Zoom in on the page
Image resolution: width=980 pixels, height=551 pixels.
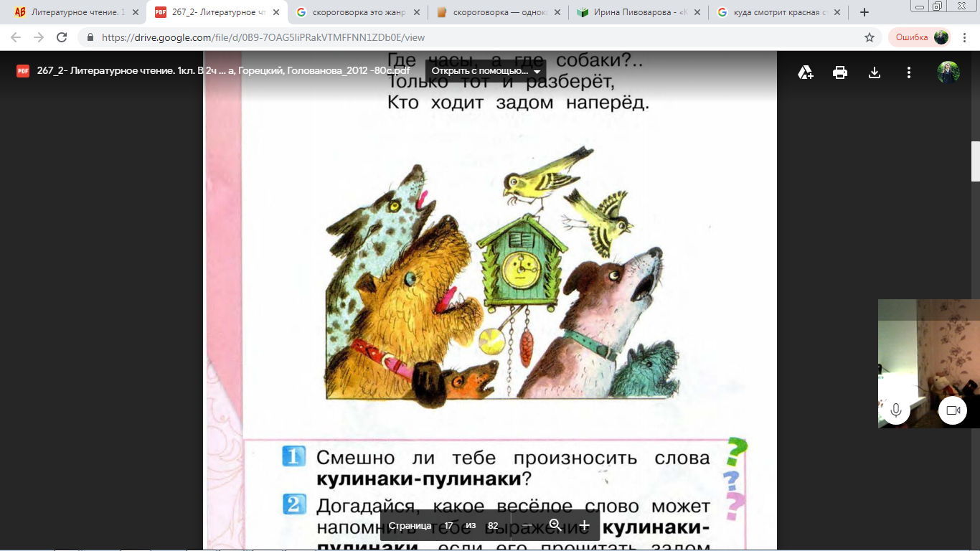(x=585, y=526)
